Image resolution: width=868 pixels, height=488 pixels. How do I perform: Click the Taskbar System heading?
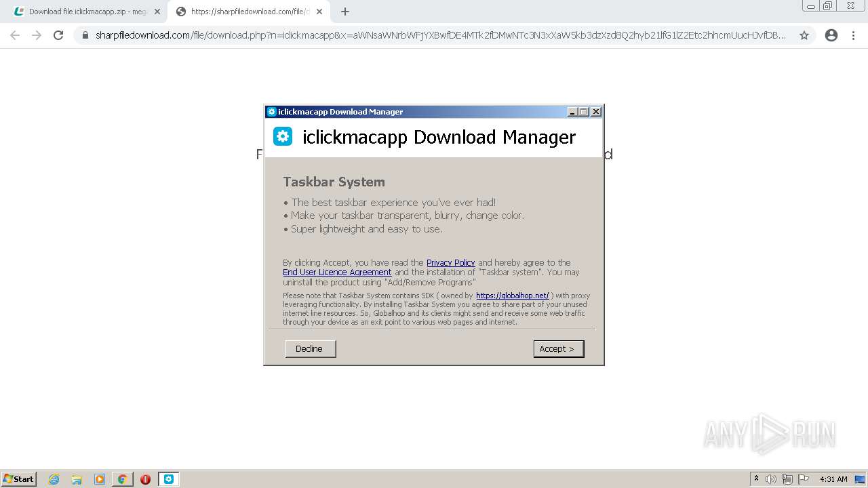pos(334,182)
